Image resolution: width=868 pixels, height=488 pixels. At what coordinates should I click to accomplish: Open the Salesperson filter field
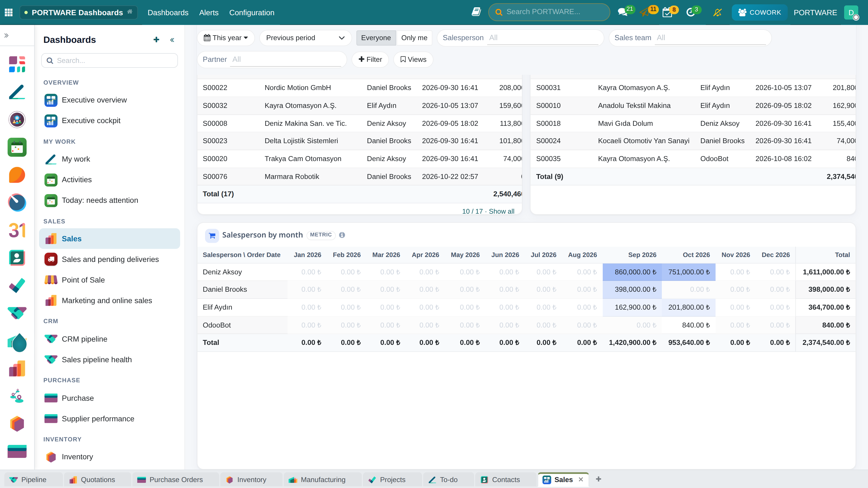tap(520, 38)
